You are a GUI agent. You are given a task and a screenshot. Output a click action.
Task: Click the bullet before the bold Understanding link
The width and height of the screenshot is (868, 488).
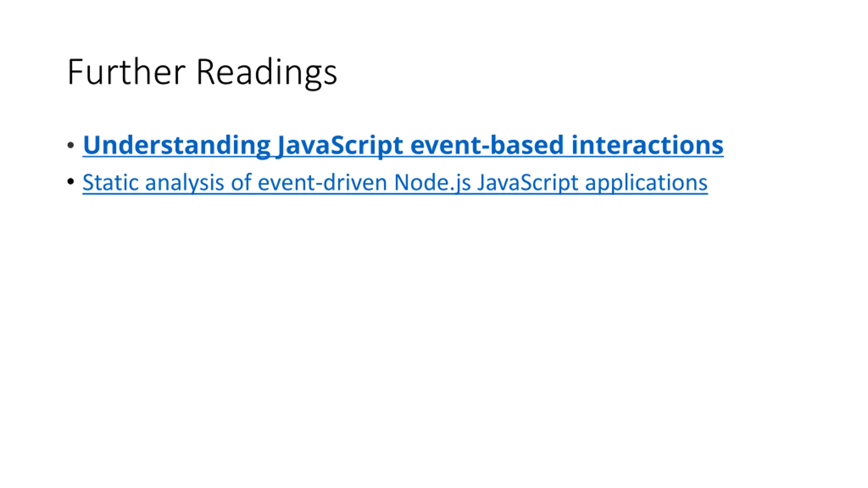click(x=71, y=145)
